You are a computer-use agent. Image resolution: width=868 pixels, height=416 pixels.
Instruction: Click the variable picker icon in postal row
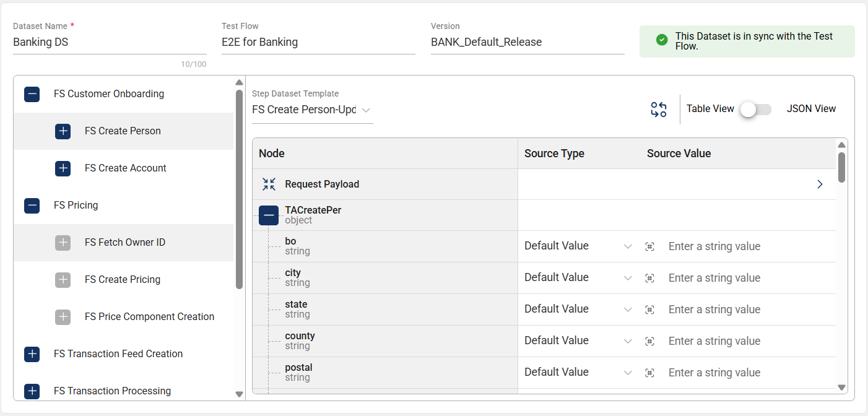(649, 373)
